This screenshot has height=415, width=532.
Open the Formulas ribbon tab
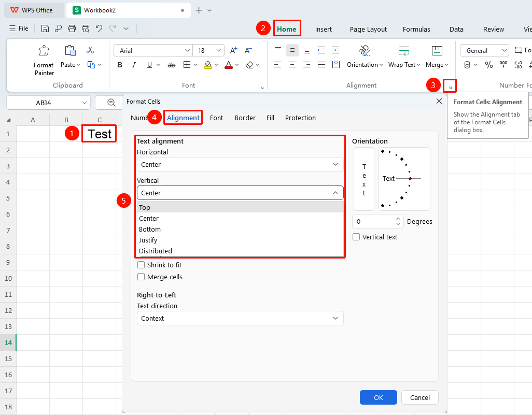coord(416,29)
